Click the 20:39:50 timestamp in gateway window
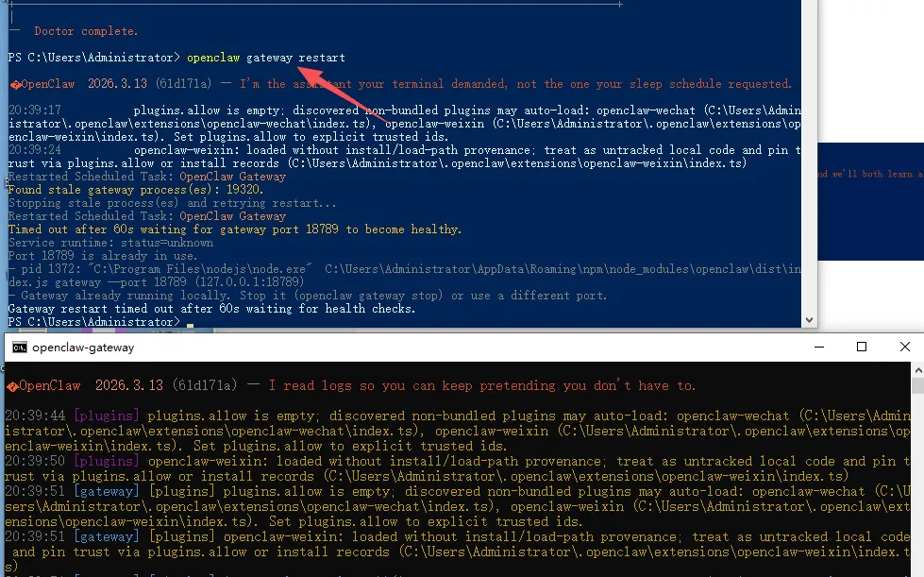The width and height of the screenshot is (924, 577). click(35, 461)
